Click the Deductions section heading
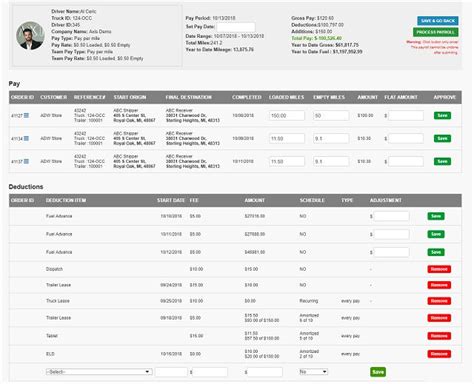This screenshot has width=474, height=384. 26,187
